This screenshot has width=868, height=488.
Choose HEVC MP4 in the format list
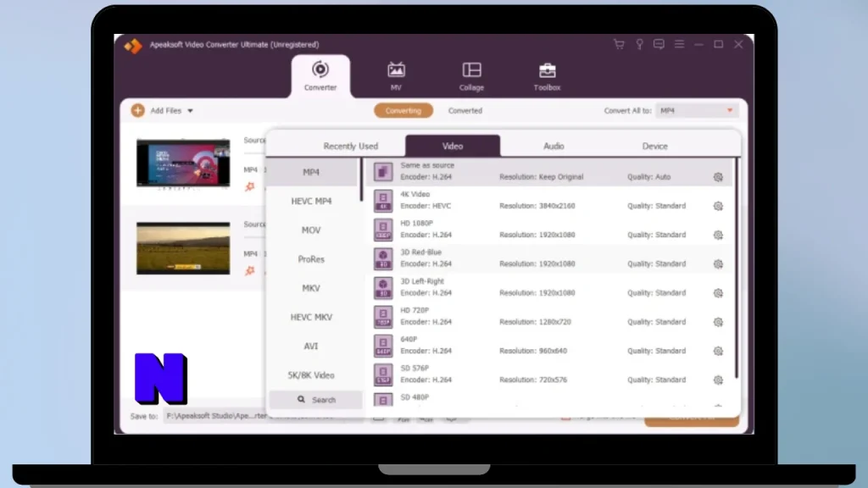click(x=312, y=202)
